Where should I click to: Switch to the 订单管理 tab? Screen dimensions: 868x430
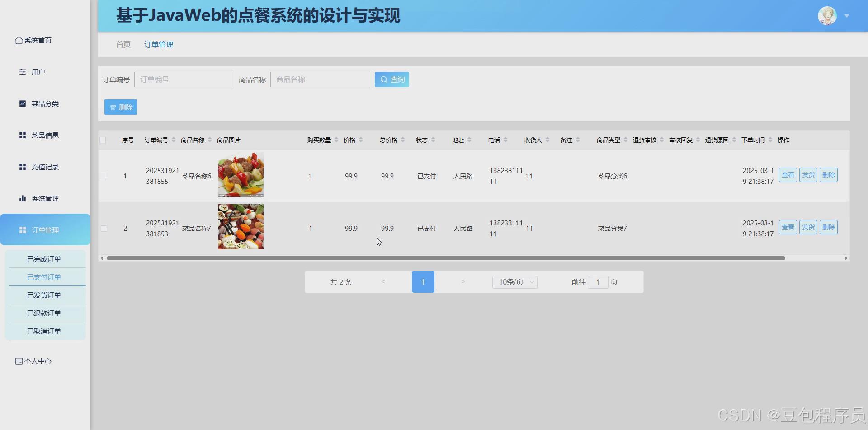pyautogui.click(x=158, y=44)
